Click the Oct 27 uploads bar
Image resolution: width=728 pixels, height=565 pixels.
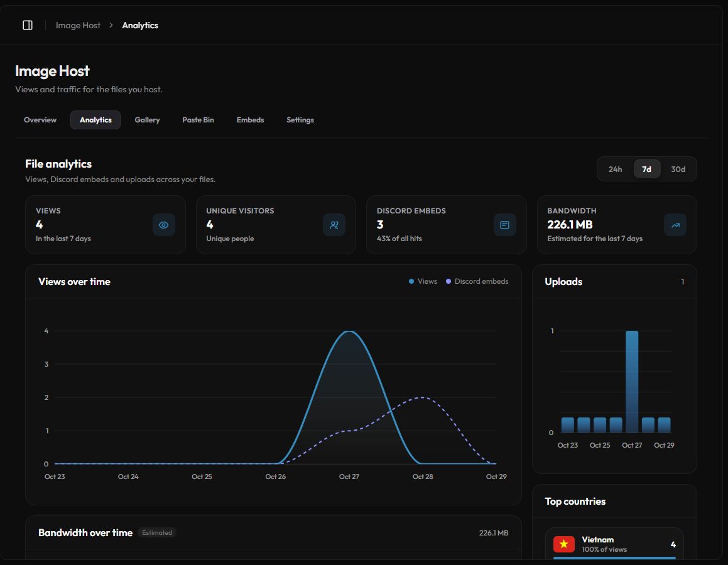[631, 381]
